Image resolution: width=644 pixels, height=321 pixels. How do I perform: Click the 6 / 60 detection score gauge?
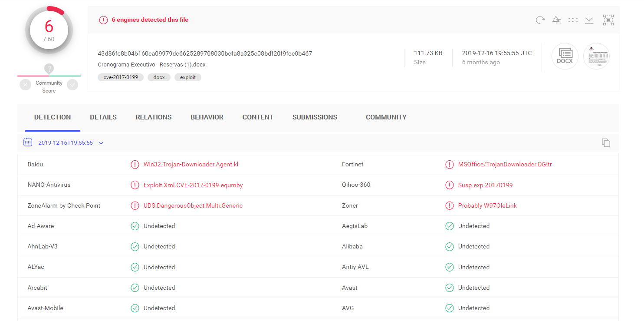49,30
